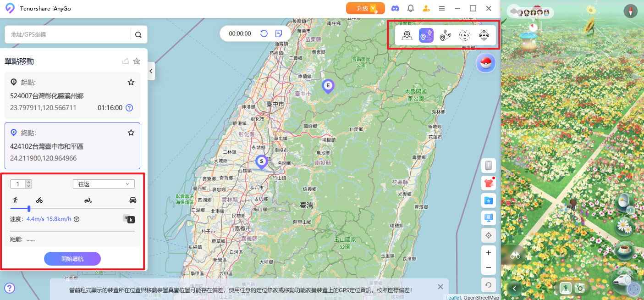
Task: Click the daisy flower button in game
Action: (623, 225)
